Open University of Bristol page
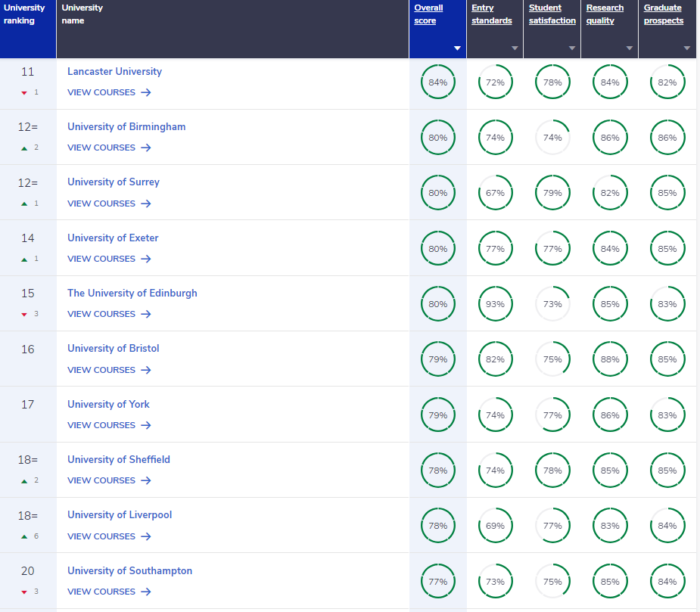This screenshot has width=700, height=612. point(114,349)
